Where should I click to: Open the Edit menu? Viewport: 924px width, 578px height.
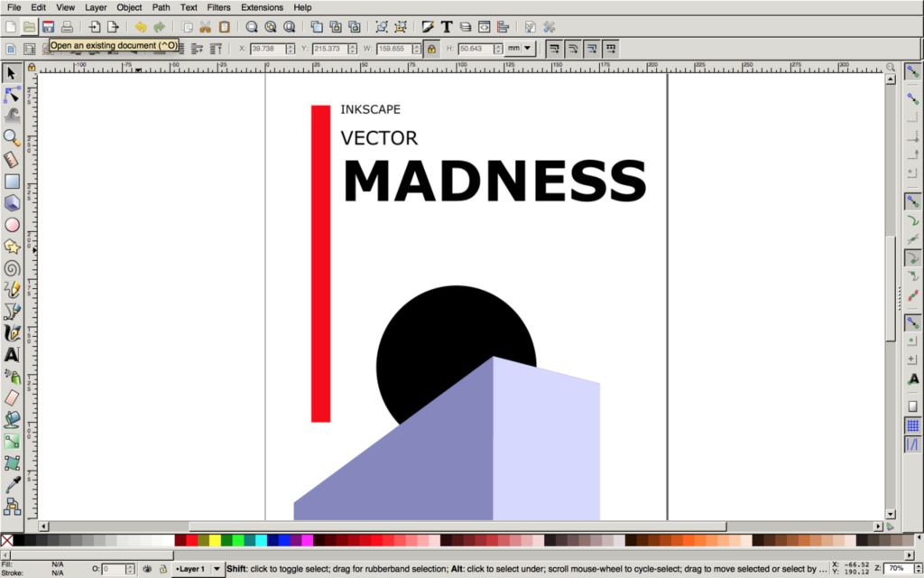point(38,7)
